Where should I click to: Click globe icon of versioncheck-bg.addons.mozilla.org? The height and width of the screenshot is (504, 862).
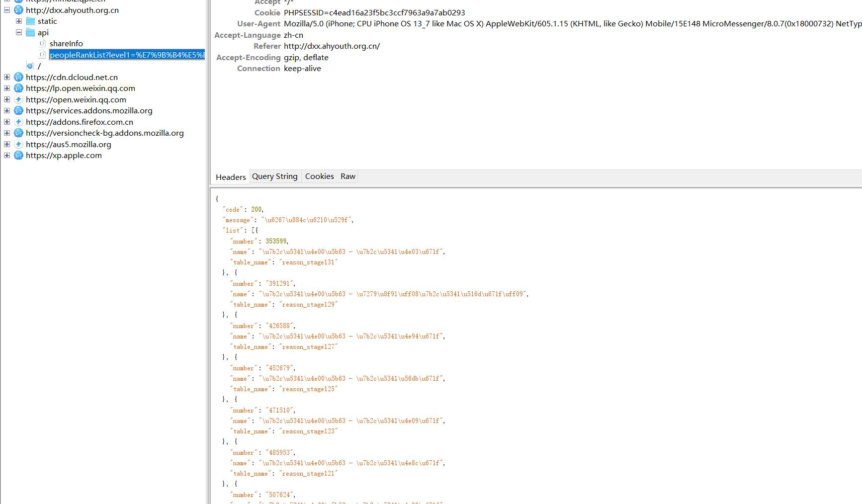18,133
